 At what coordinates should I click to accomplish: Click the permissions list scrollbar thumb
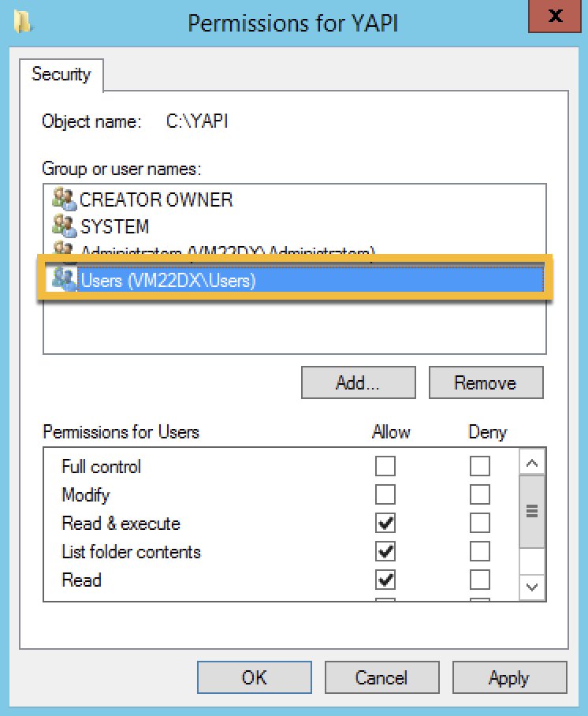pos(531,512)
